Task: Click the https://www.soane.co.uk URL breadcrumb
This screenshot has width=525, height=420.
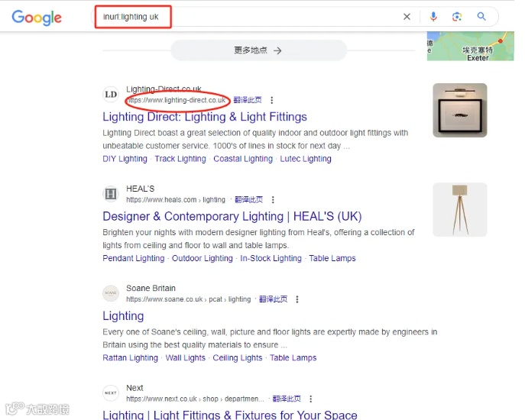Action: click(189, 299)
